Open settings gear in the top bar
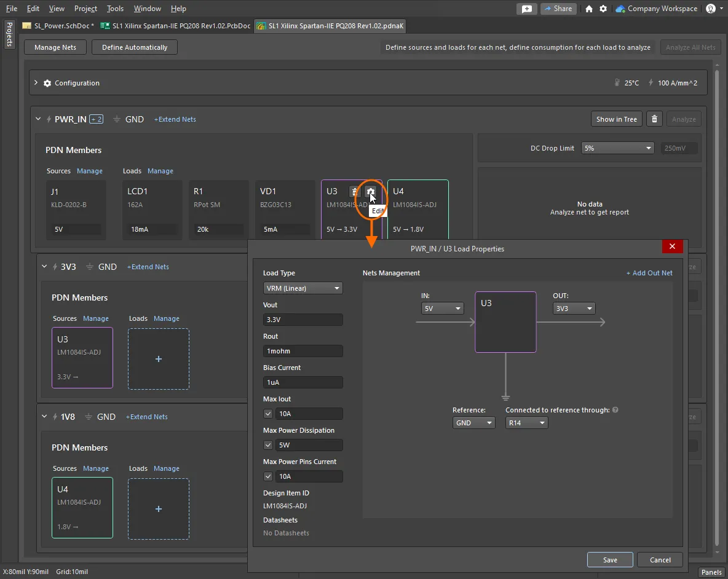This screenshot has width=728, height=579. coord(603,9)
